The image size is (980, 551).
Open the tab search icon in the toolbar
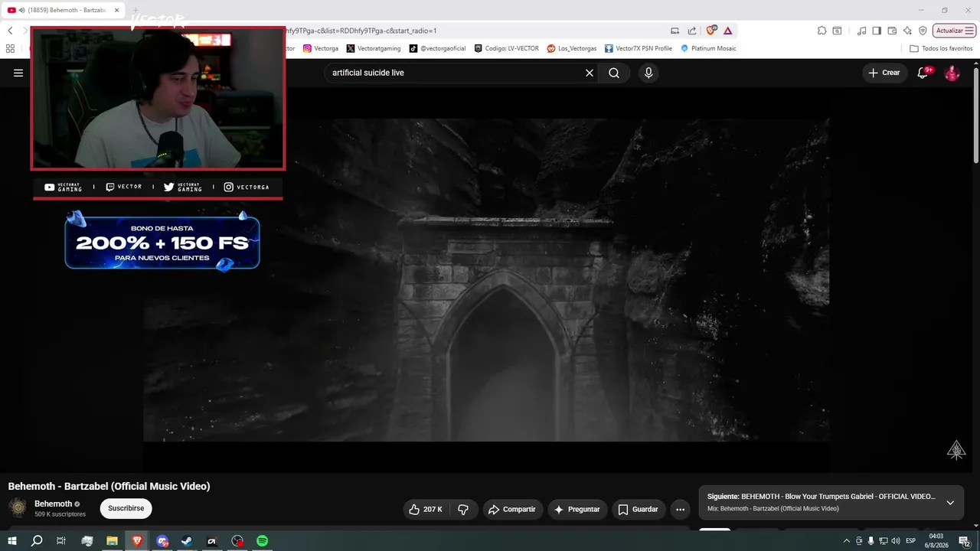[x=837, y=31]
